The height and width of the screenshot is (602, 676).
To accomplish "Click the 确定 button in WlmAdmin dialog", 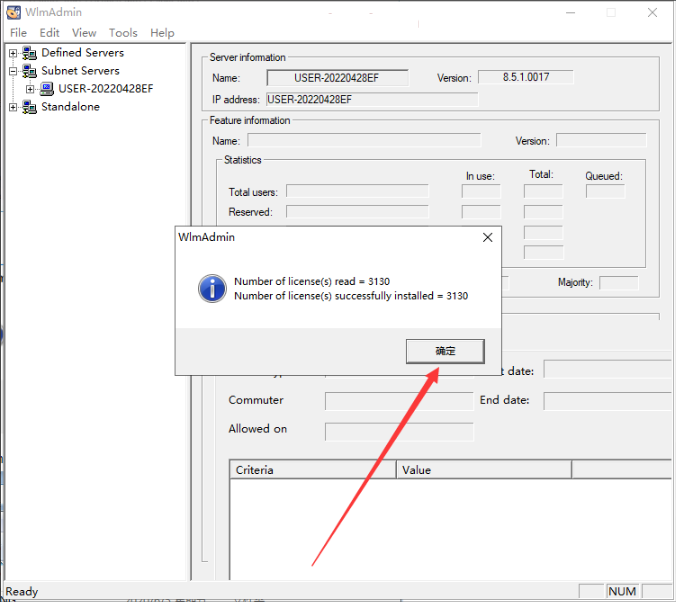I will click(445, 351).
